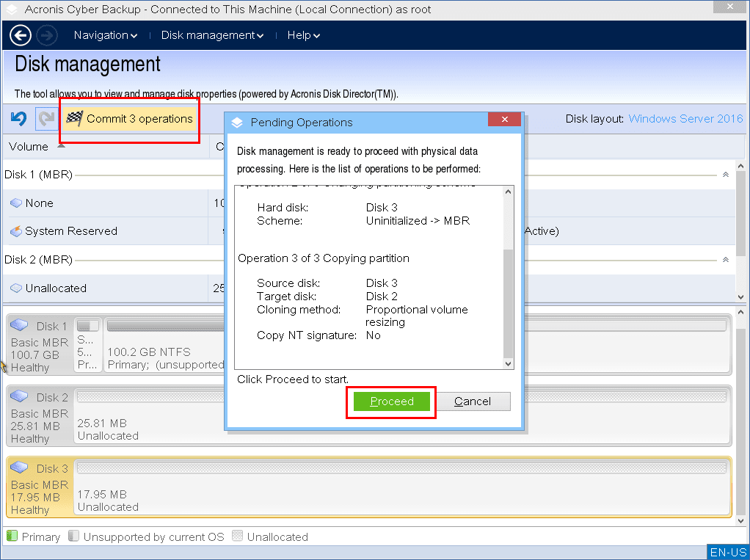The width and height of the screenshot is (750, 560).
Task: Click the operations list scrollbar down arrow
Action: [508, 363]
